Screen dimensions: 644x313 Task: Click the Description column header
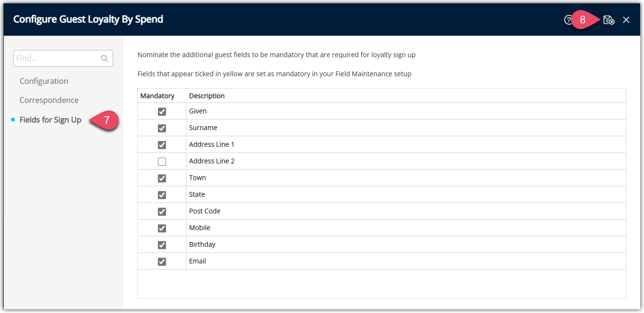(207, 96)
